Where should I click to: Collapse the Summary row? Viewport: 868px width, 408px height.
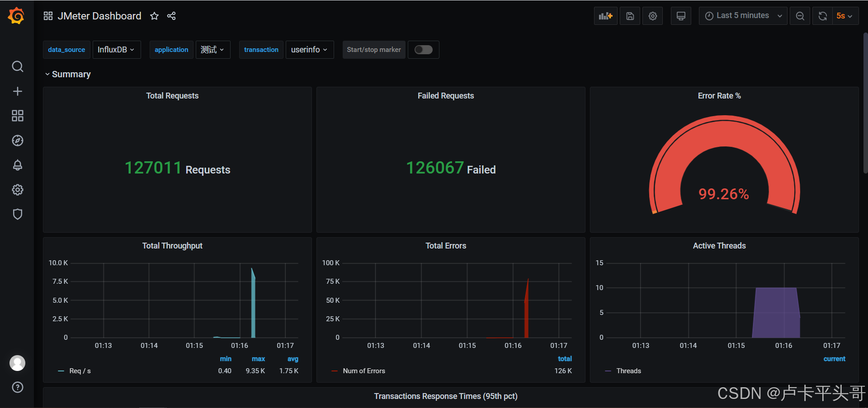(x=68, y=74)
